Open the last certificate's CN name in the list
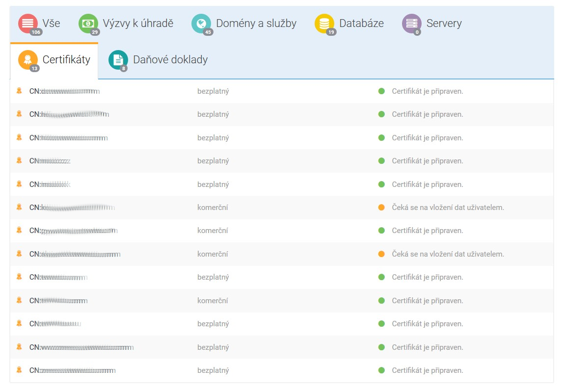The height and width of the screenshot is (392, 562). (x=72, y=370)
